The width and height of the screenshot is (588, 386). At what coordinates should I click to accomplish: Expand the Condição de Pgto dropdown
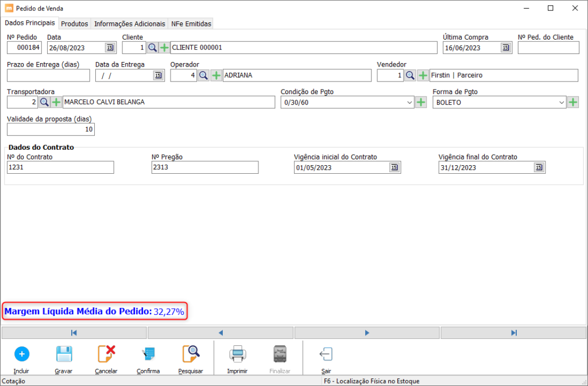pyautogui.click(x=409, y=103)
